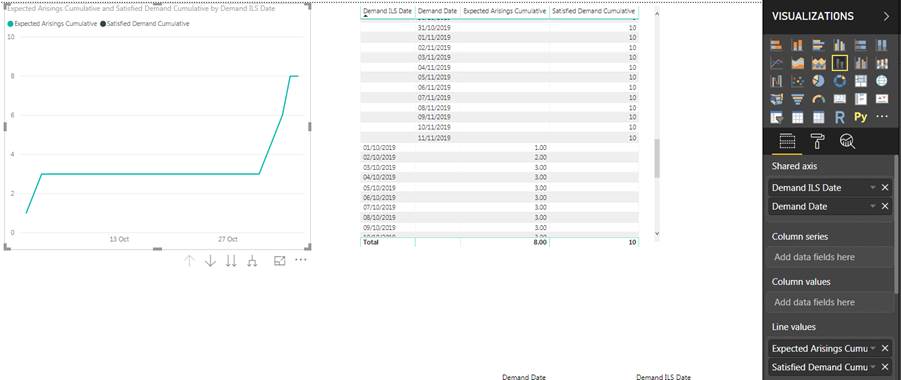
Task: Select the donut chart visualization
Action: click(840, 81)
